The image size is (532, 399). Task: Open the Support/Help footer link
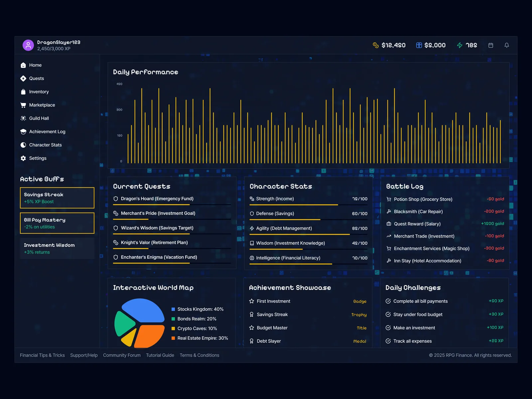tap(84, 355)
